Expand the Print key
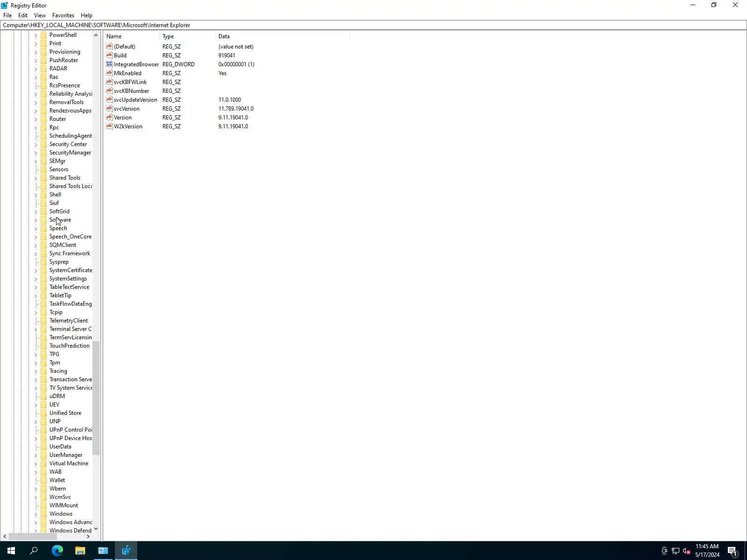This screenshot has width=747, height=560. click(x=35, y=43)
